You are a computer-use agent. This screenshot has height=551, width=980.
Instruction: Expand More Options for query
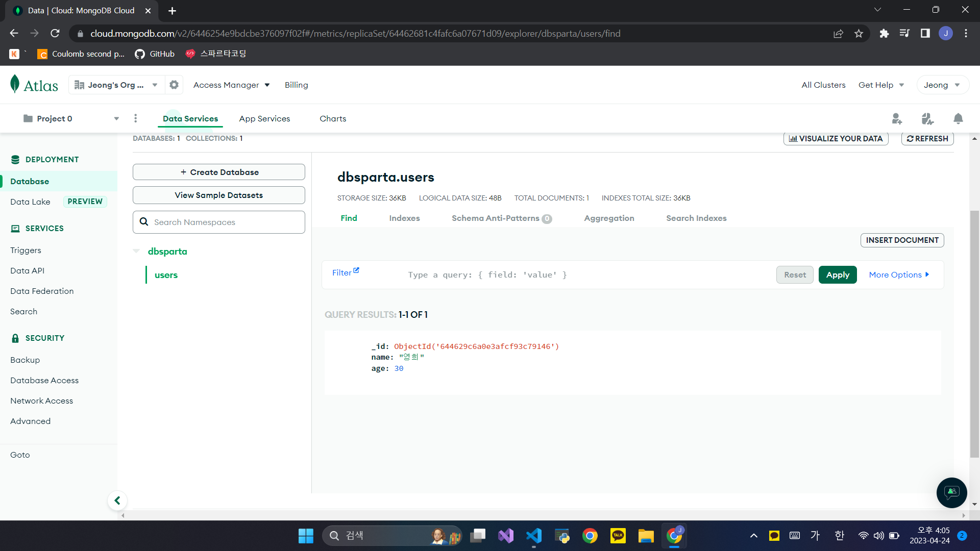(899, 274)
